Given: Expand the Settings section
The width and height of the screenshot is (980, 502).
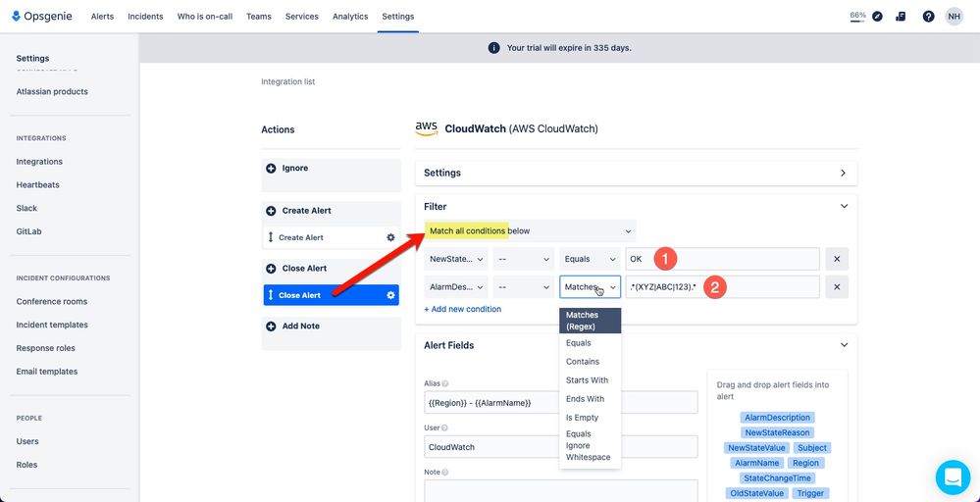Looking at the screenshot, I should (x=637, y=173).
